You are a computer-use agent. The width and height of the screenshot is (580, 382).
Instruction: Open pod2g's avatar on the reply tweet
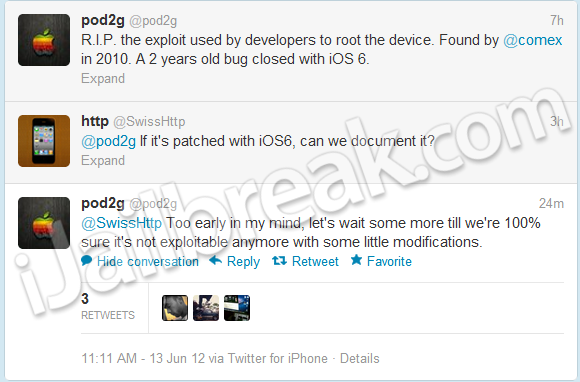tap(44, 223)
